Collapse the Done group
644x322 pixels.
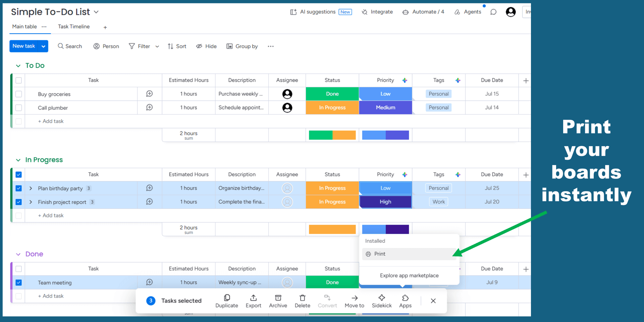[18, 254]
